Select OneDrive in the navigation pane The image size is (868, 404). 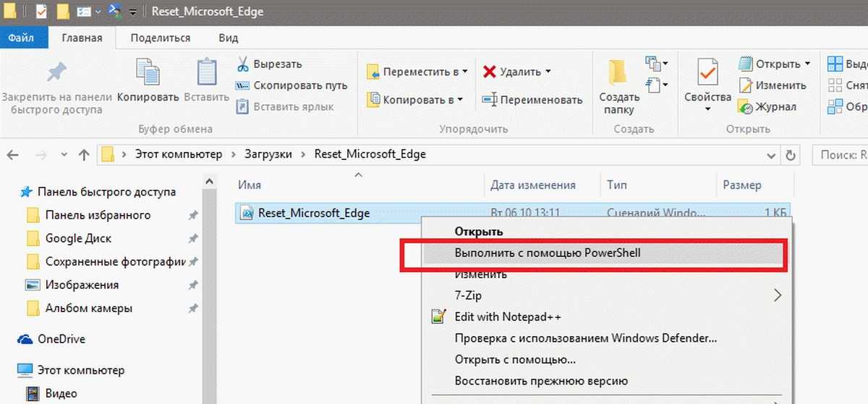tap(61, 339)
